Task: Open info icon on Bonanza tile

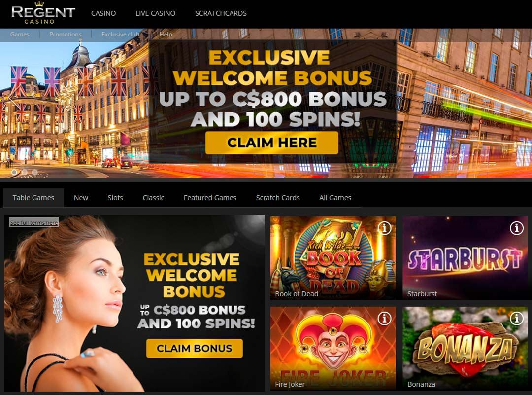Action: tap(516, 318)
